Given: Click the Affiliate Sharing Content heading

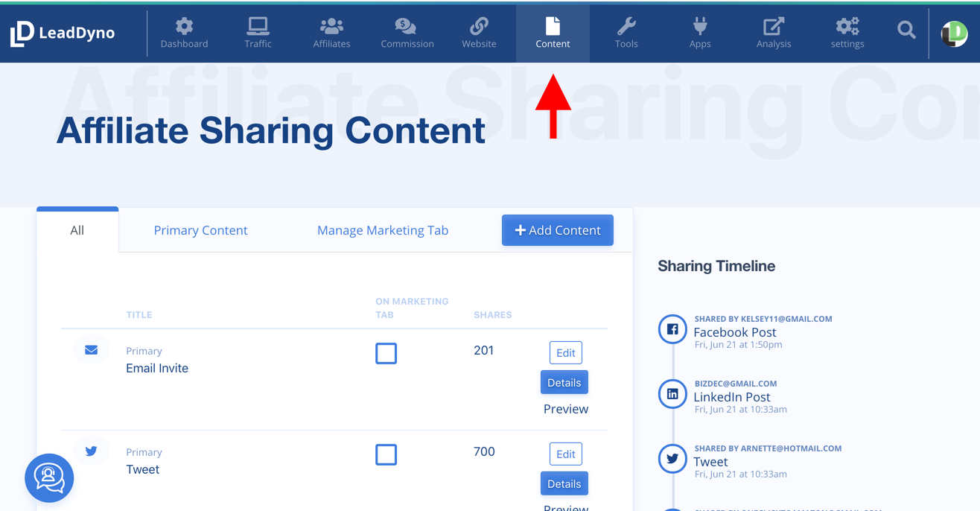Looking at the screenshot, I should point(271,130).
